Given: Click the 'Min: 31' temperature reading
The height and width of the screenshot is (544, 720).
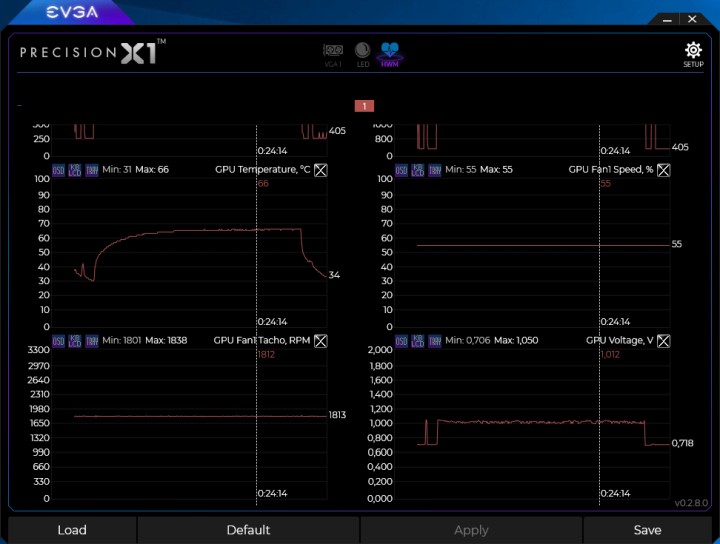Looking at the screenshot, I should click(x=117, y=169).
